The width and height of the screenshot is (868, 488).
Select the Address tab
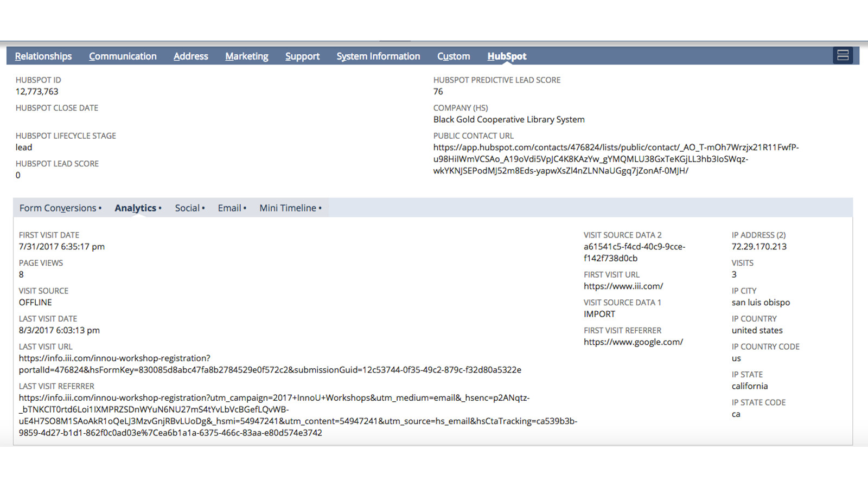click(190, 56)
